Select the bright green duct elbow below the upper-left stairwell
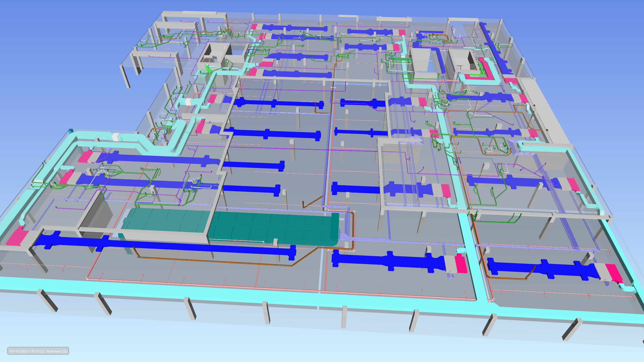 [208, 69]
